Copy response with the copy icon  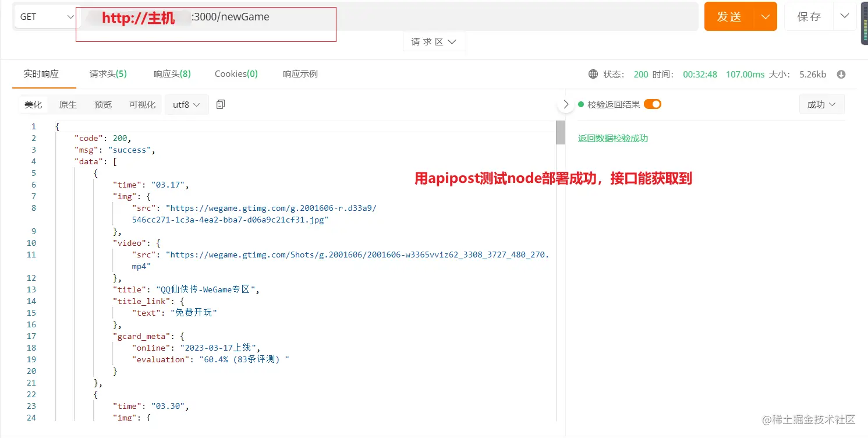tap(221, 105)
